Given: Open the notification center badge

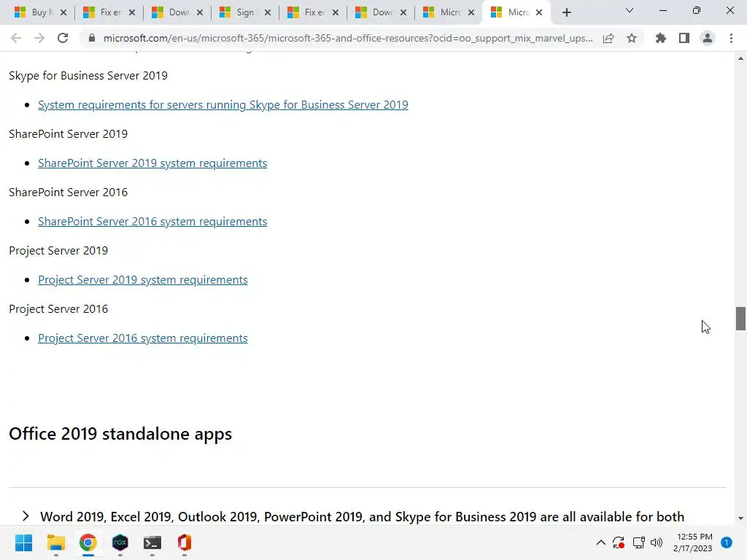Looking at the screenshot, I should pos(727,542).
